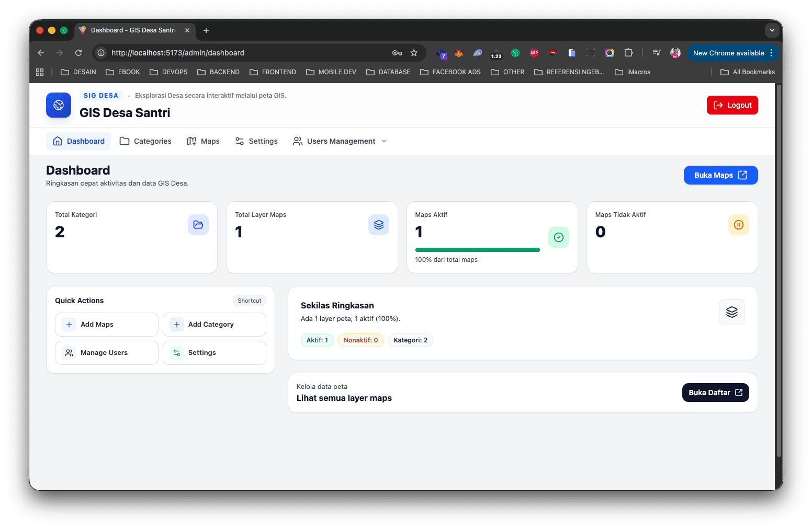Viewport: 812px width, 529px height.
Task: Click the Maps Aktif green progress bar
Action: 477,250
